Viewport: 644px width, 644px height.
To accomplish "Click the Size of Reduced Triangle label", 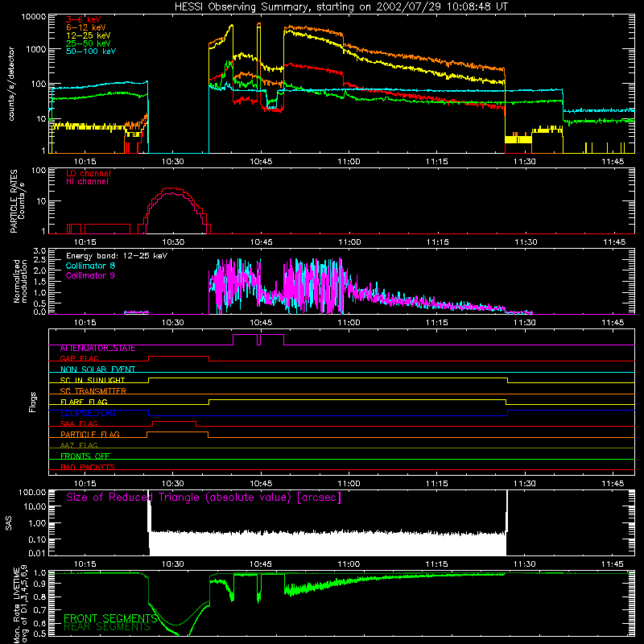I will (204, 497).
